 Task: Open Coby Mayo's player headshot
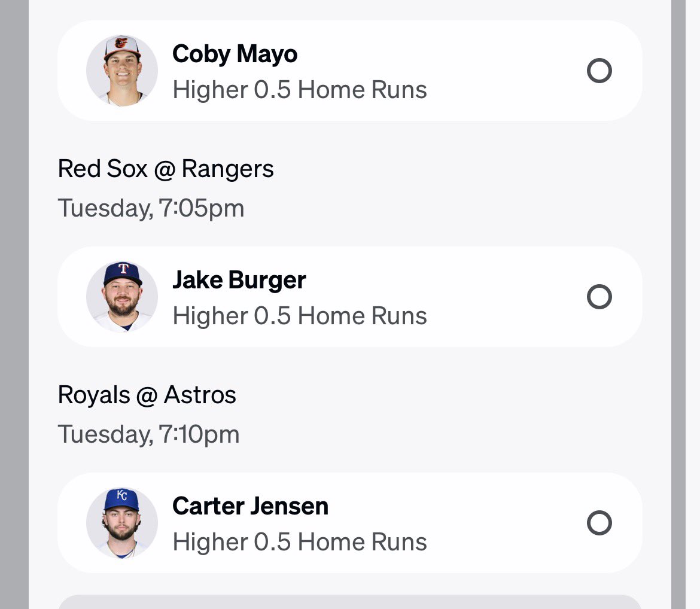coord(122,71)
